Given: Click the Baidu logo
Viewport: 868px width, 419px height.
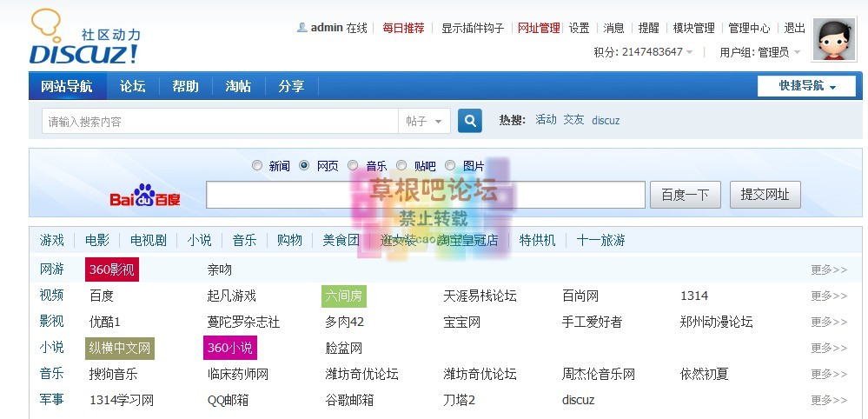Looking at the screenshot, I should [x=144, y=197].
